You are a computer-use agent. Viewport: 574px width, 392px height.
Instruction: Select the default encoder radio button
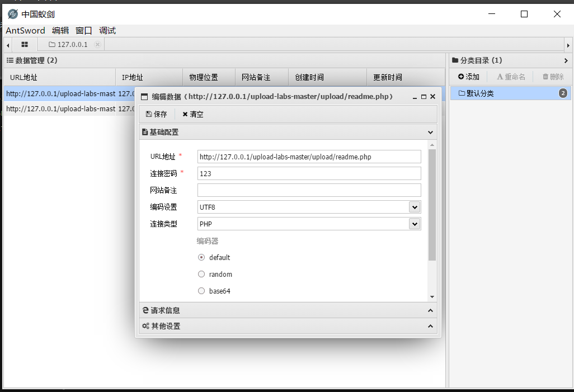pos(201,257)
